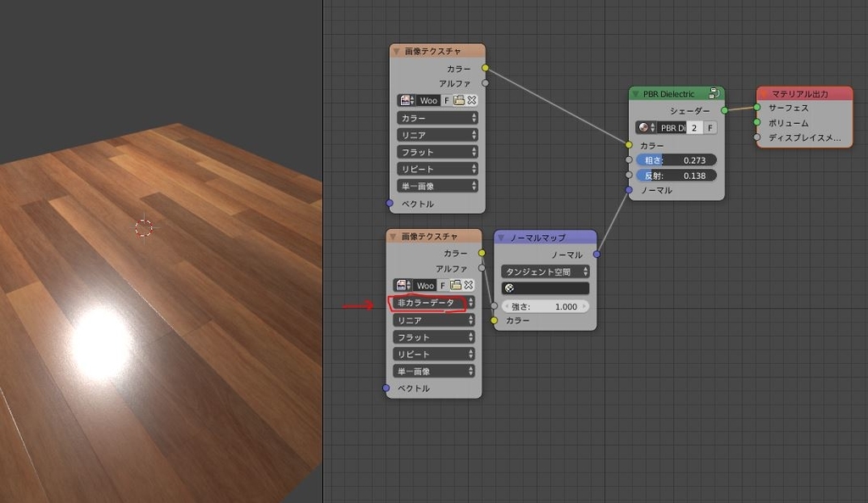Open image browser in upper Image Texture node

click(x=407, y=100)
